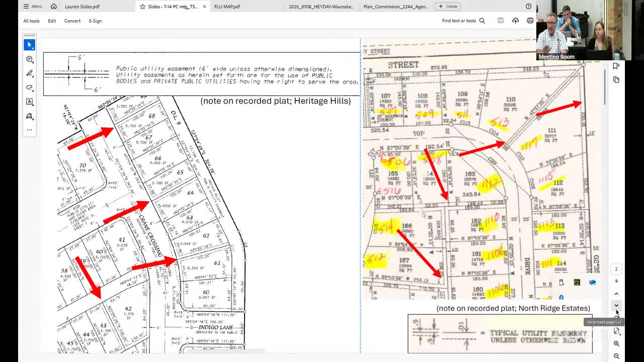Click the print icon
Viewport: 644px width, 362px height.
tap(530, 21)
